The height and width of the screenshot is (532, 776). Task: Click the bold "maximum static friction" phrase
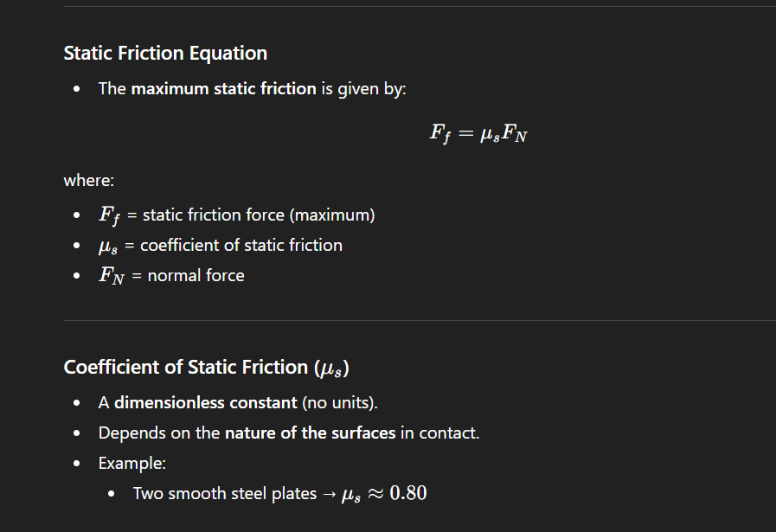coord(223,89)
